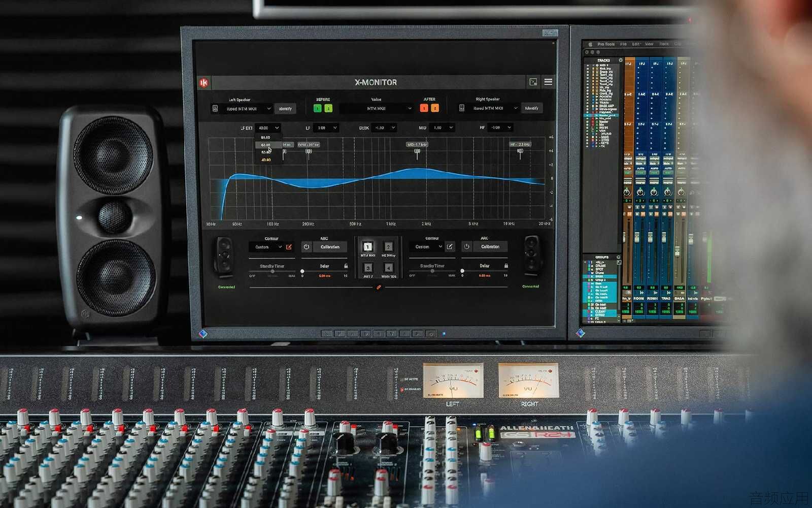The height and width of the screenshot is (508, 812).
Task: Open the LF value dropdown
Action: [325, 128]
